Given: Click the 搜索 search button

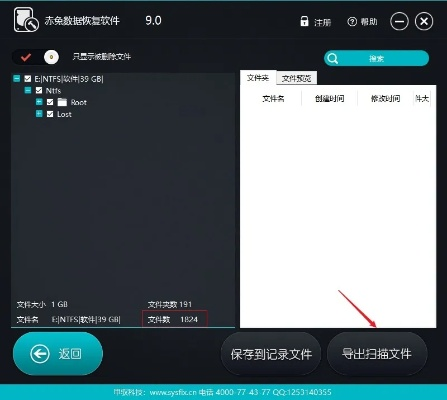Looking at the screenshot, I should click(376, 58).
